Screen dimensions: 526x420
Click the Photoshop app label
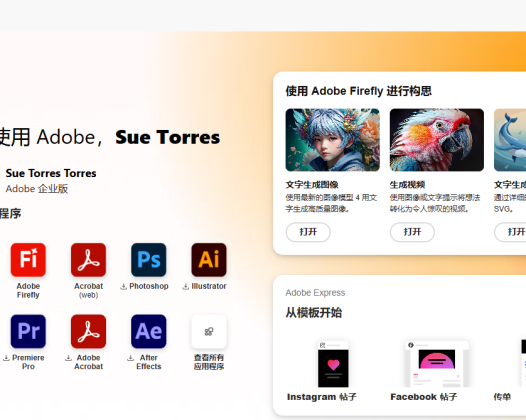[149, 286]
